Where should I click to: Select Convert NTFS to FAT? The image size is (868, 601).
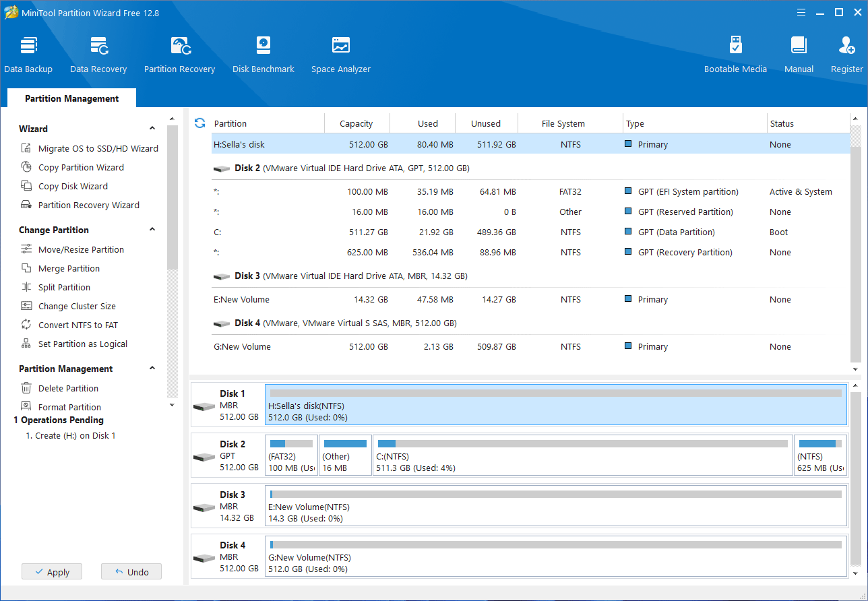69,325
